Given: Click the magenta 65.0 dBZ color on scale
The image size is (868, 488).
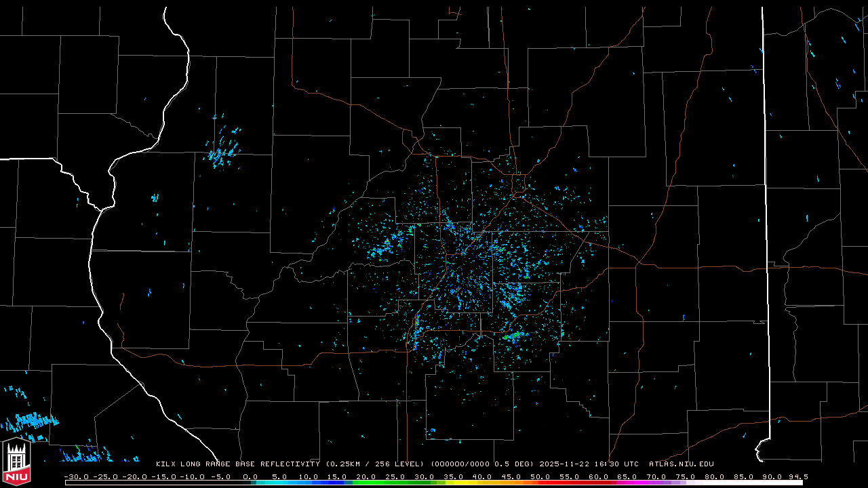Looking at the screenshot, I should click(x=627, y=483).
